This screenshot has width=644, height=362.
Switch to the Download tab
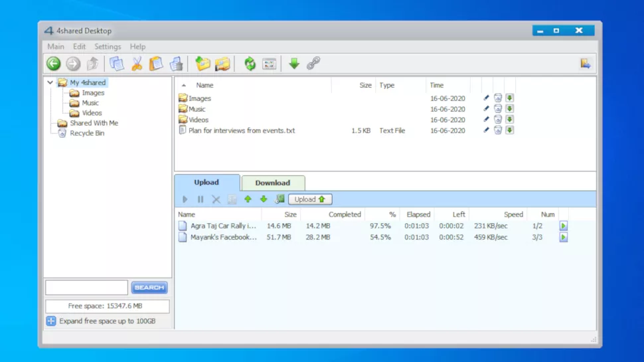click(273, 183)
